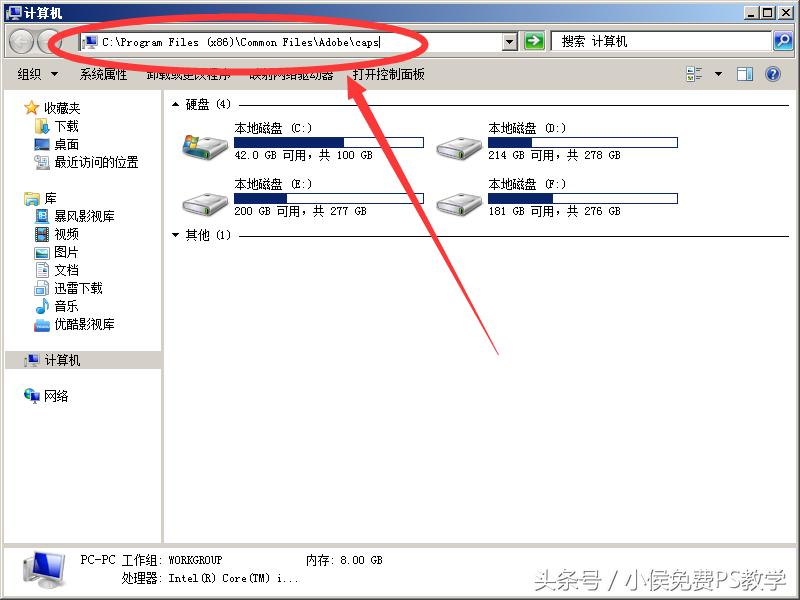The image size is (800, 600).
Task: Click 系统属性 on the toolbar
Action: pyautogui.click(x=104, y=72)
